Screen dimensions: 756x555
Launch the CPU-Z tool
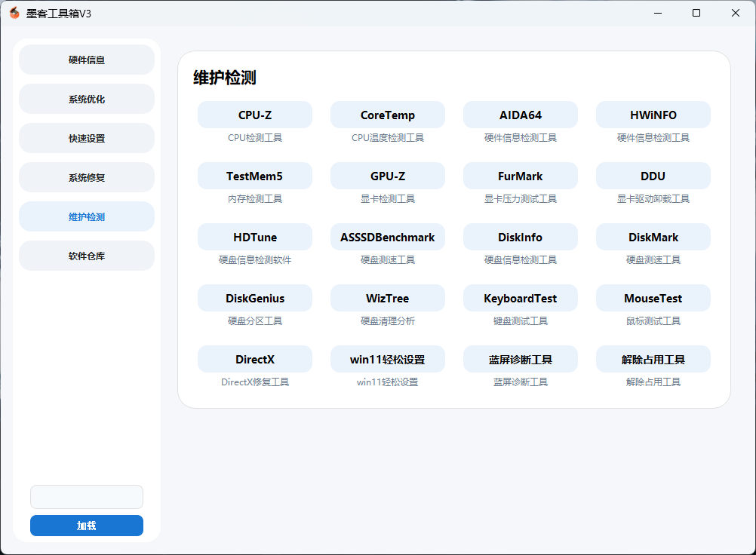254,115
